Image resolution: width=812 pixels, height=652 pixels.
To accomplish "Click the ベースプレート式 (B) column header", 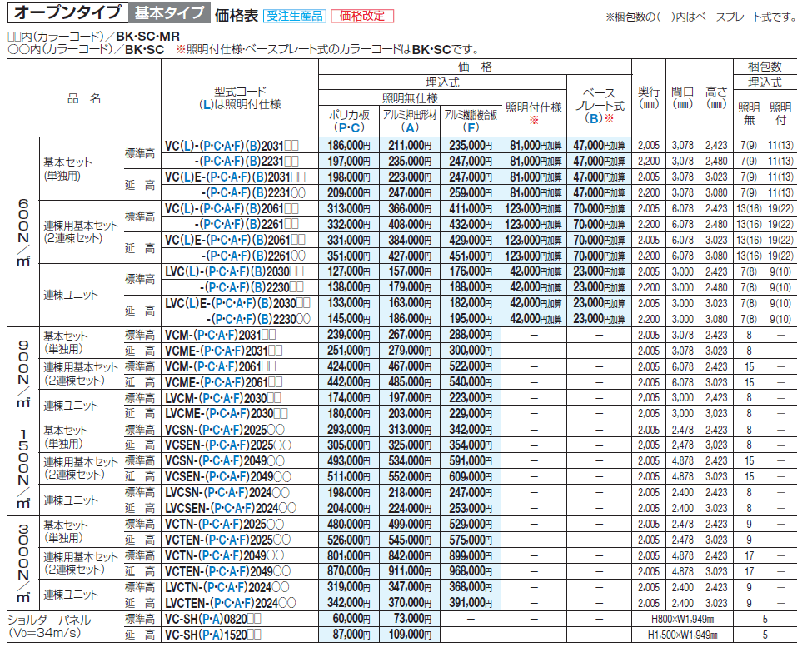I will (599, 106).
